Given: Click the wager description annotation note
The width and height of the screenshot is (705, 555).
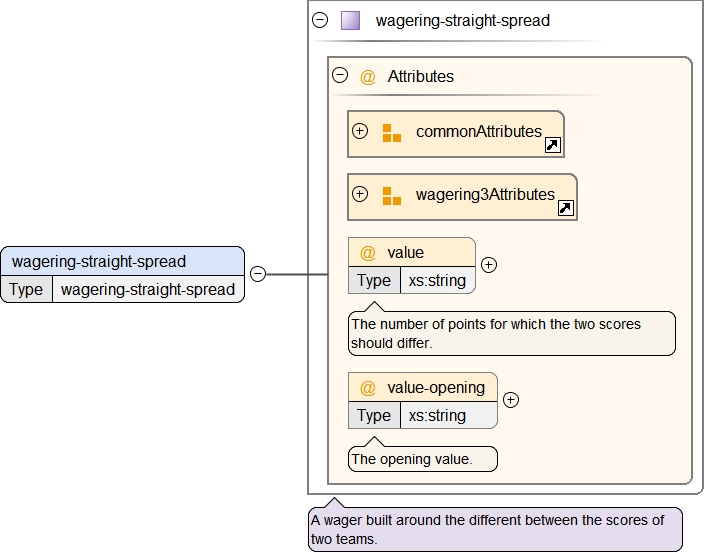Looking at the screenshot, I should point(494,529).
